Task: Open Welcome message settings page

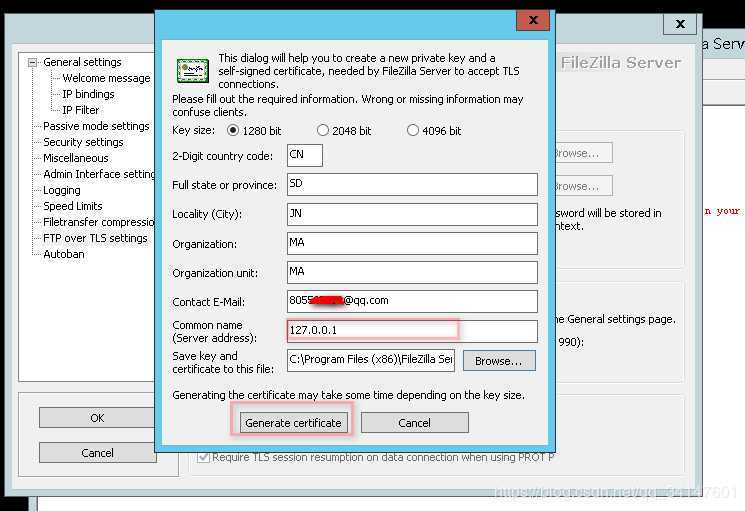Action: coord(106,78)
